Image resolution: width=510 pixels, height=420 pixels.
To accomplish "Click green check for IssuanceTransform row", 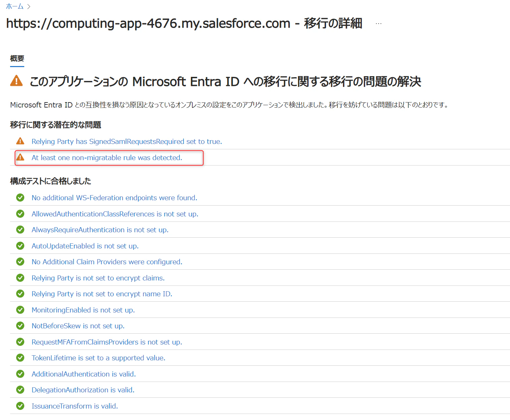I will coord(20,406).
